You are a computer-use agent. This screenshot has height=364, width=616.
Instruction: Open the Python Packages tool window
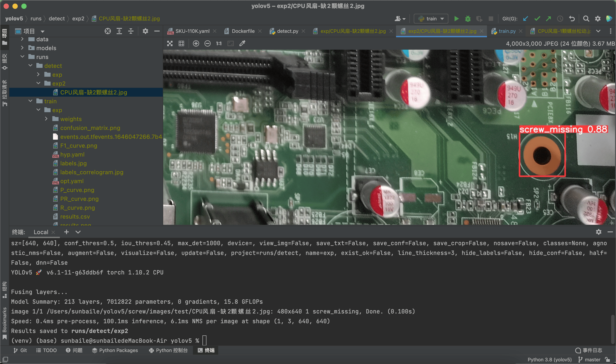point(115,350)
